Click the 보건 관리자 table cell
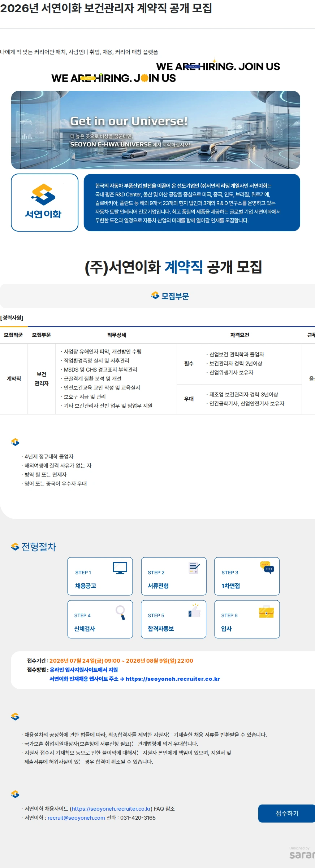Viewport: 315px width, 868px height. click(42, 378)
